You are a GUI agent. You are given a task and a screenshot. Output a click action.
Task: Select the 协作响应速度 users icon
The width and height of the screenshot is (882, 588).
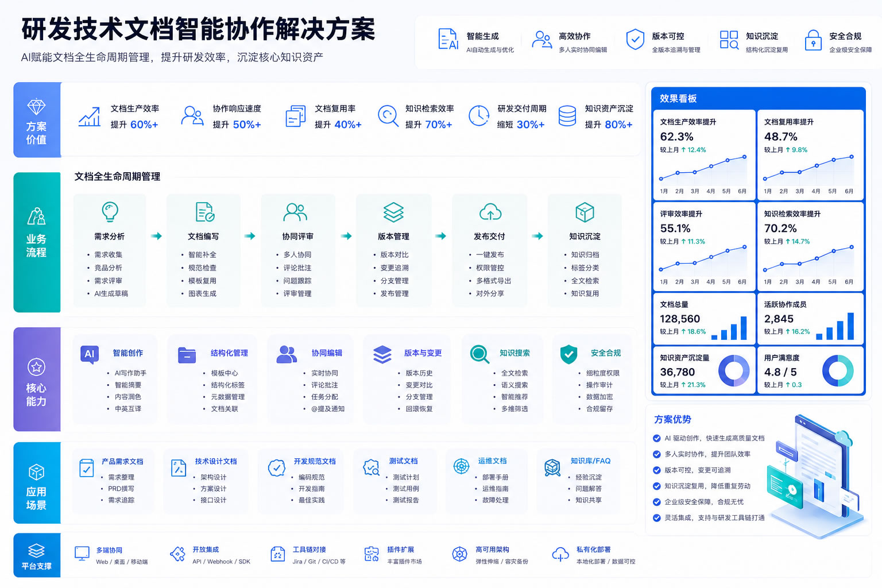click(x=192, y=115)
